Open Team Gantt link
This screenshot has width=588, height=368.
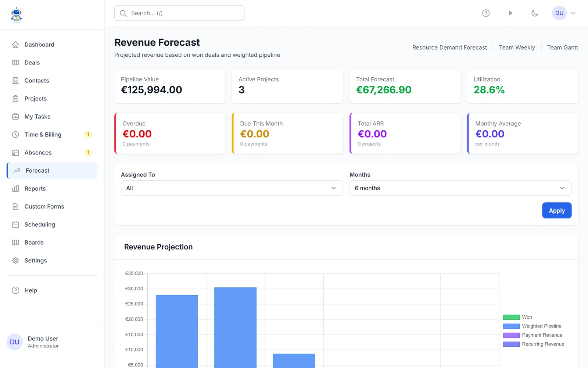[x=563, y=47]
